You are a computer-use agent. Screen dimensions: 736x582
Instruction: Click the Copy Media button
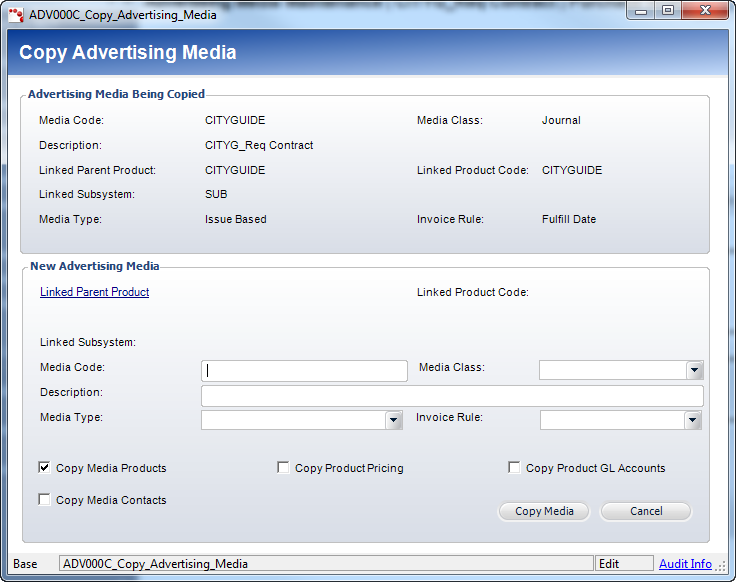(544, 511)
